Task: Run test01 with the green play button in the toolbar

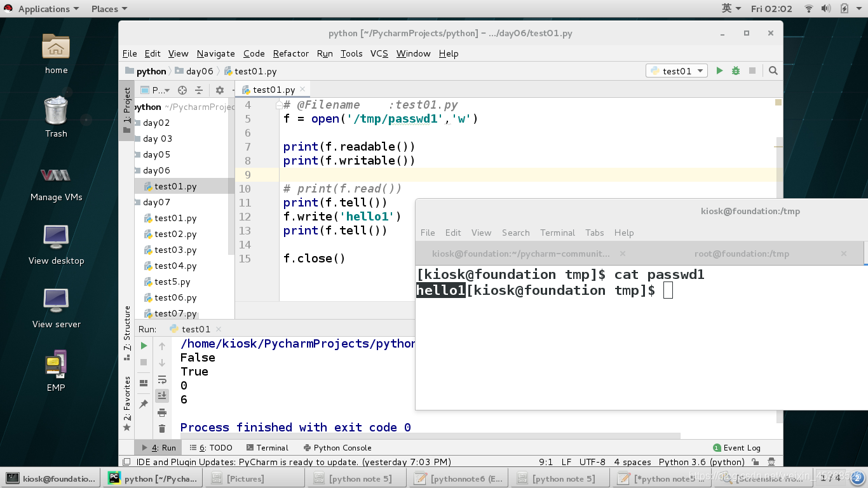Action: [719, 71]
